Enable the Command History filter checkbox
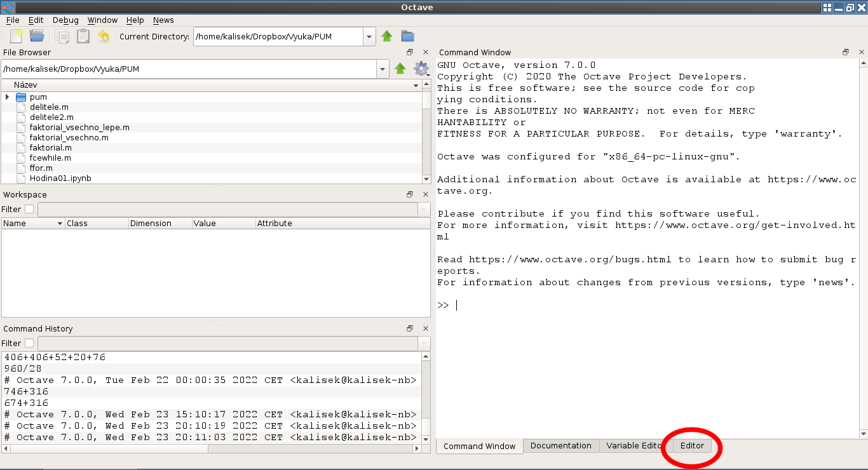868x470 pixels. (x=29, y=343)
